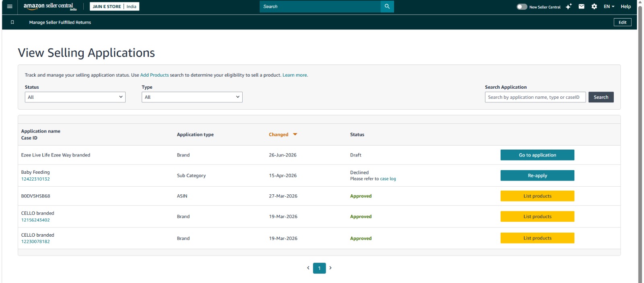Open the JAIN E STORE India account switcher
Viewport: 644px width, 283px height.
point(114,6)
